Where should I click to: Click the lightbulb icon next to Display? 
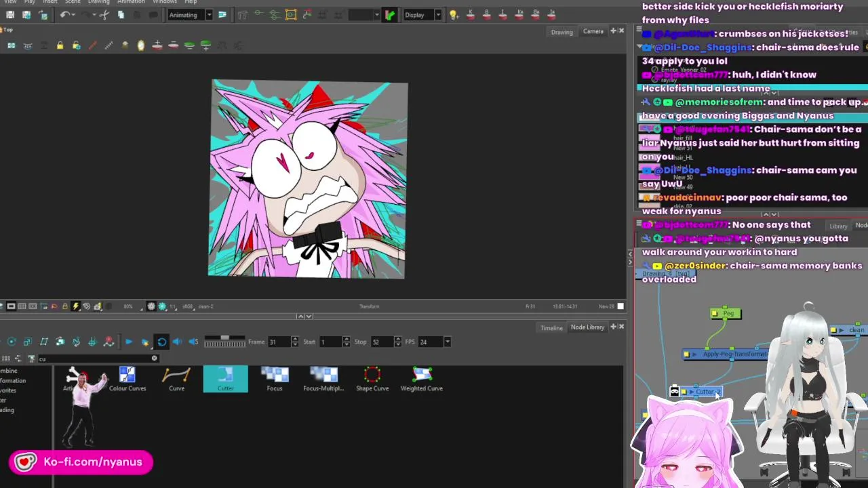pyautogui.click(x=454, y=15)
